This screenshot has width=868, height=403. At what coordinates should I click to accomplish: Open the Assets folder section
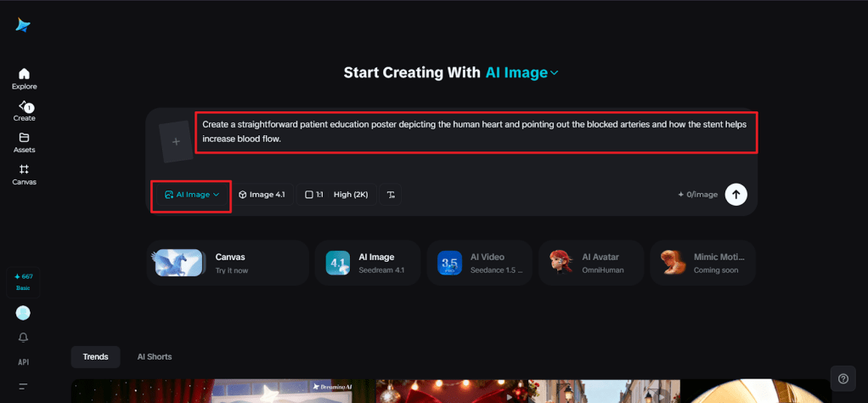pyautogui.click(x=24, y=142)
